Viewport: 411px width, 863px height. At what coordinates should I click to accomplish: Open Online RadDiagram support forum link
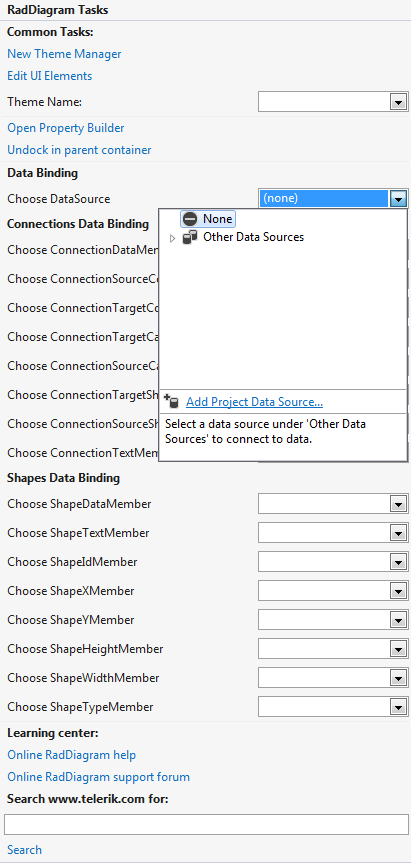point(98,777)
